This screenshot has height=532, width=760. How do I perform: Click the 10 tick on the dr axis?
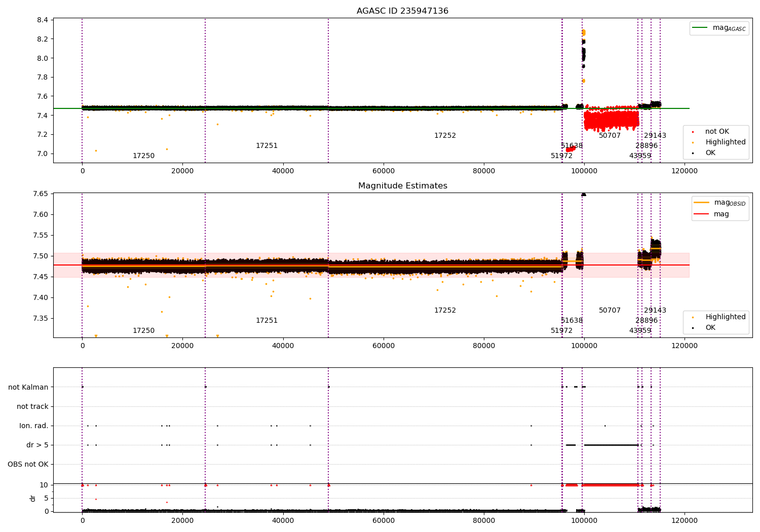pos(44,485)
